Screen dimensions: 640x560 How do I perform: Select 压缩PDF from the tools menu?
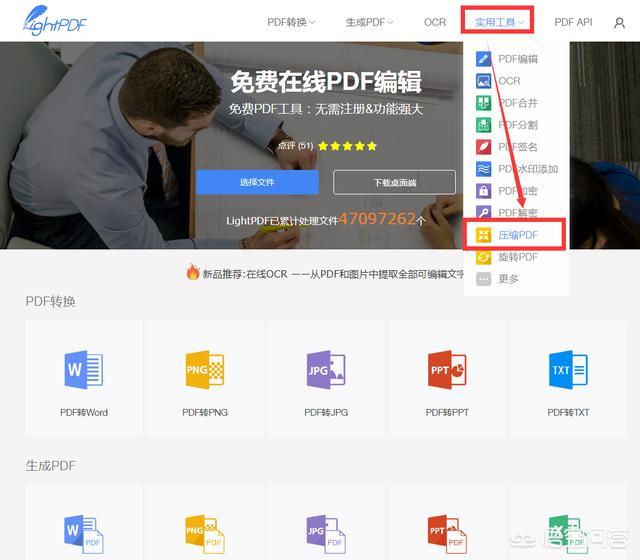[517, 235]
